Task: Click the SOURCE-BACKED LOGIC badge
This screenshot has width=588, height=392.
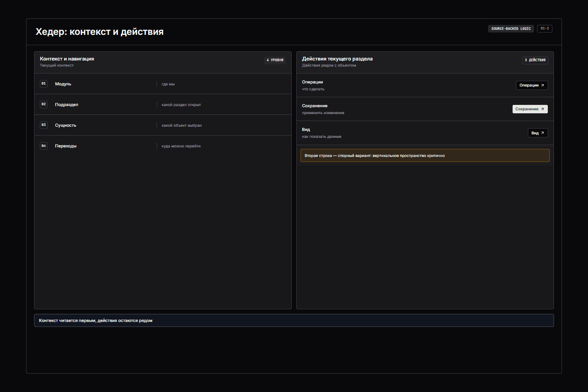Action: click(511, 29)
